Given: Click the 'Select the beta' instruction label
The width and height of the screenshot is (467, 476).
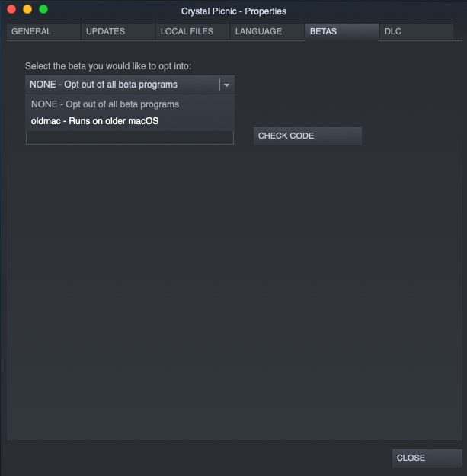Looking at the screenshot, I should click(x=108, y=66).
